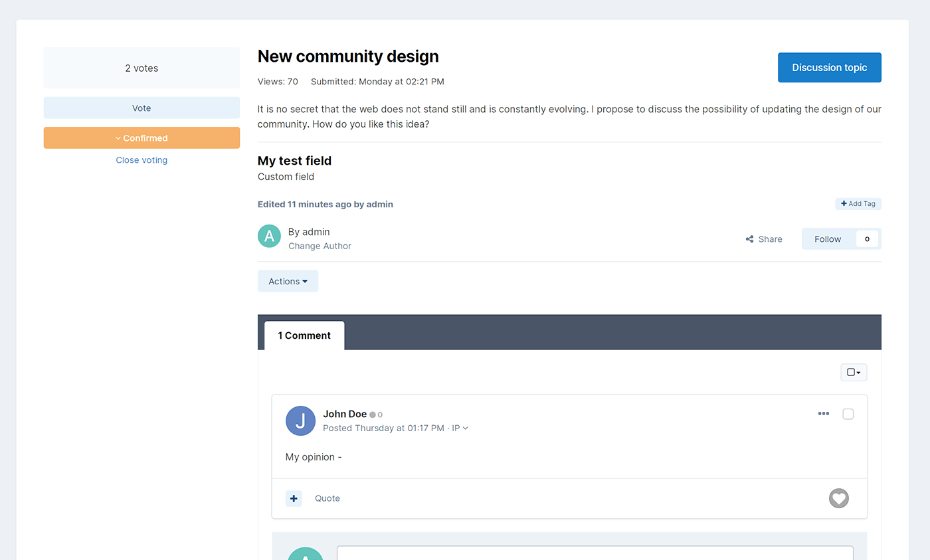
Task: Click the Discussion topic button
Action: point(829,68)
